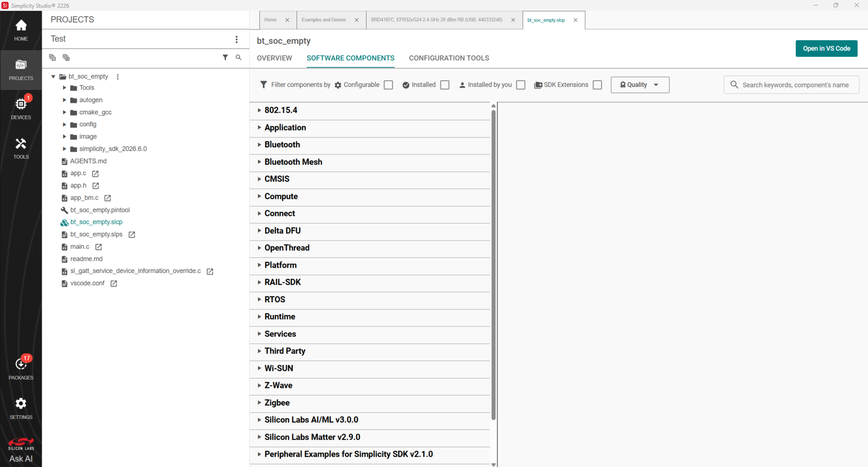Switch to the Overview tab
The width and height of the screenshot is (868, 467).
click(x=274, y=58)
